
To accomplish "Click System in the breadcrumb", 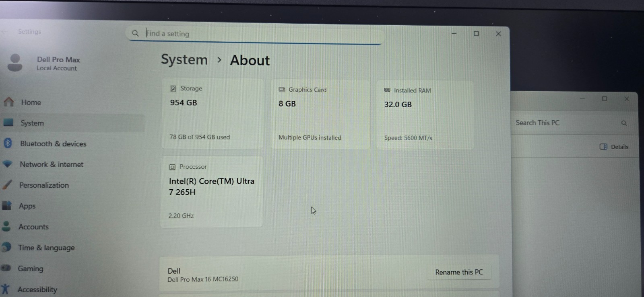I will tap(184, 59).
